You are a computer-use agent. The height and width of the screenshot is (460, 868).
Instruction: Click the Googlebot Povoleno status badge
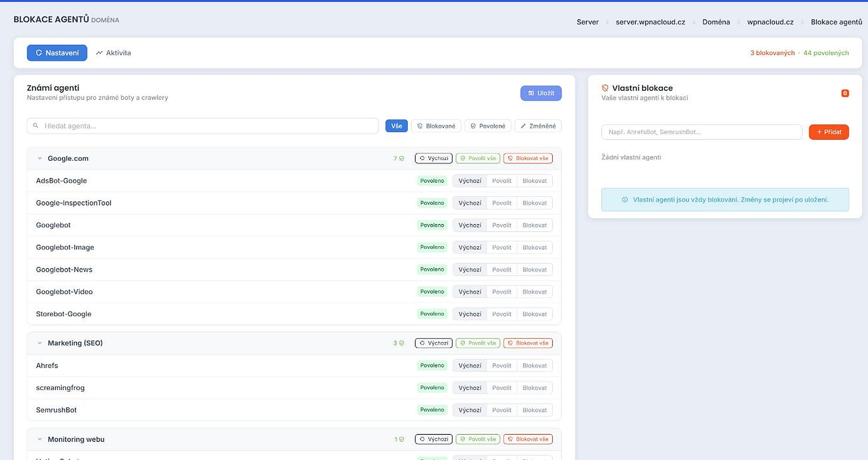pyautogui.click(x=432, y=225)
